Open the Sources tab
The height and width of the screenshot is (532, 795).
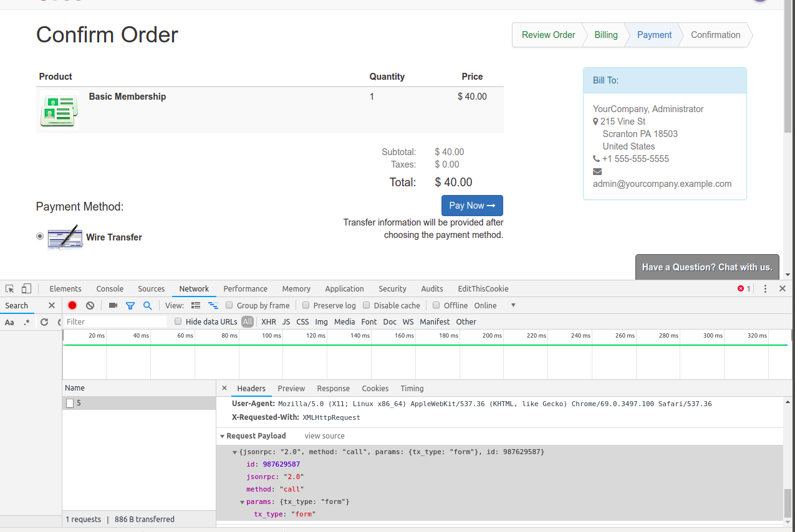tap(152, 288)
